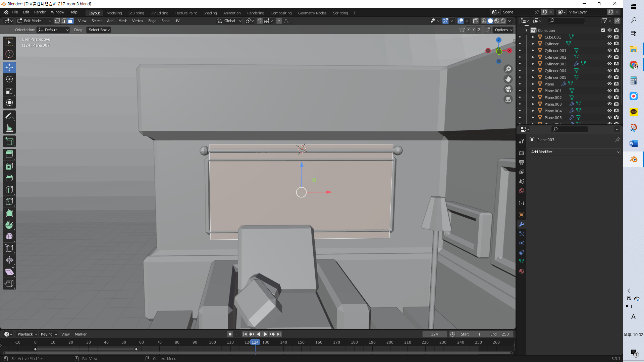Select the Rotate tool in toolbar
Viewport: 644px width, 362px height.
pyautogui.click(x=9, y=79)
